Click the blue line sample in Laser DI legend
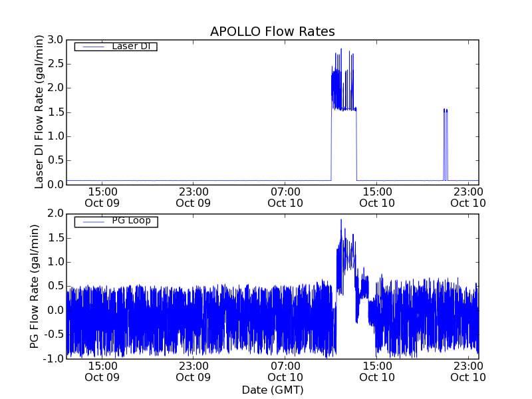Image resolution: width=532 pixels, height=399 pixels. (92, 47)
